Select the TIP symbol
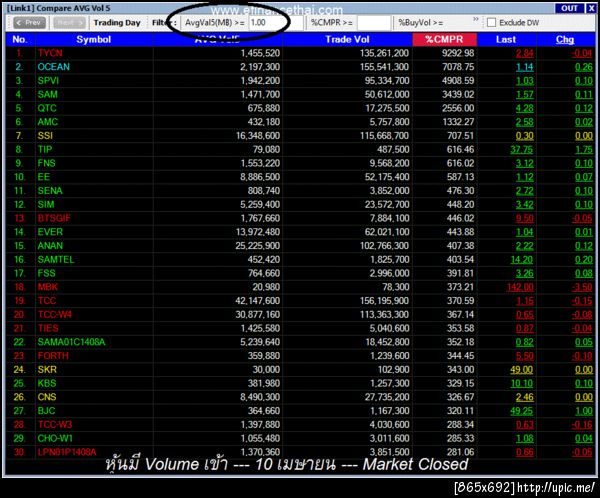Image resolution: width=600 pixels, height=498 pixels. pos(44,150)
